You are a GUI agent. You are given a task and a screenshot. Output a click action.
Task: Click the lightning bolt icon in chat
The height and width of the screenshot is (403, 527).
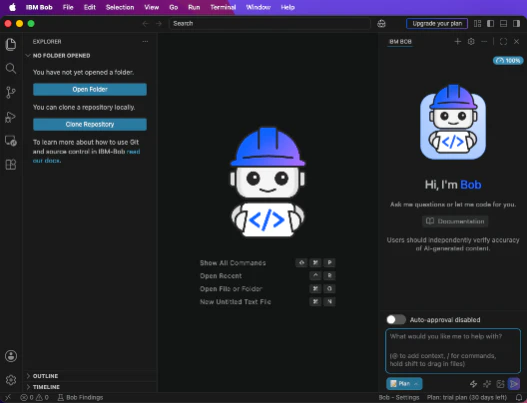(x=474, y=384)
